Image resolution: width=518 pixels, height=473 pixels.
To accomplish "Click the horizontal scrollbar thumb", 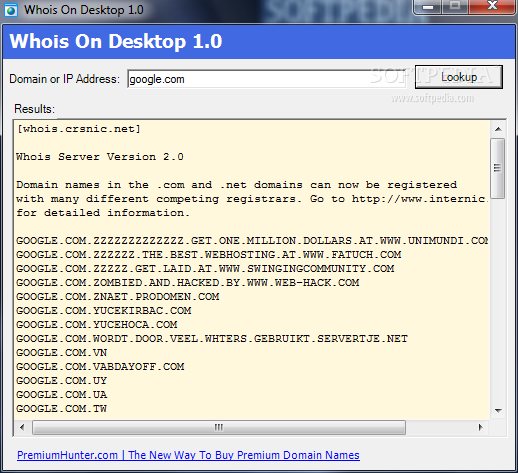I will (x=219, y=427).
